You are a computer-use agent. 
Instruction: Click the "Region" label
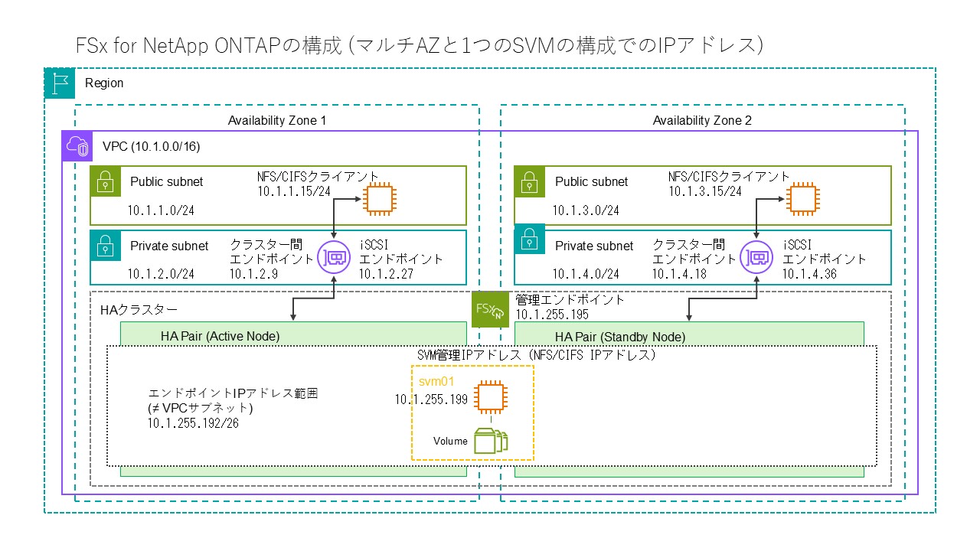click(x=104, y=83)
